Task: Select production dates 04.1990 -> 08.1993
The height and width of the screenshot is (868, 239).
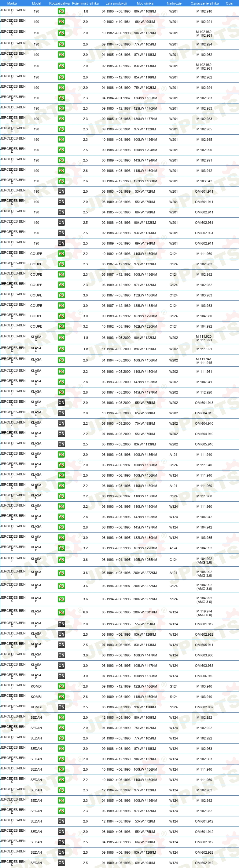Action: tap(116, 12)
